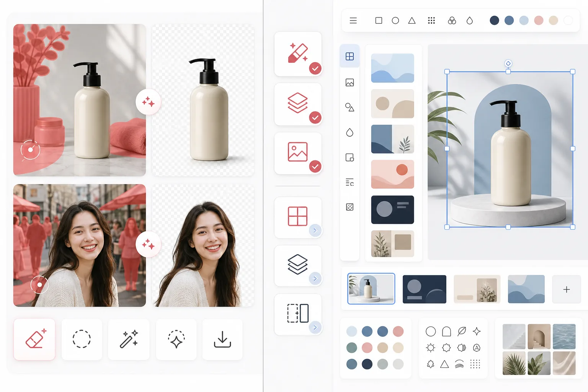Select the circle shape tool in toolbar
The image size is (588, 392).
tap(395, 21)
